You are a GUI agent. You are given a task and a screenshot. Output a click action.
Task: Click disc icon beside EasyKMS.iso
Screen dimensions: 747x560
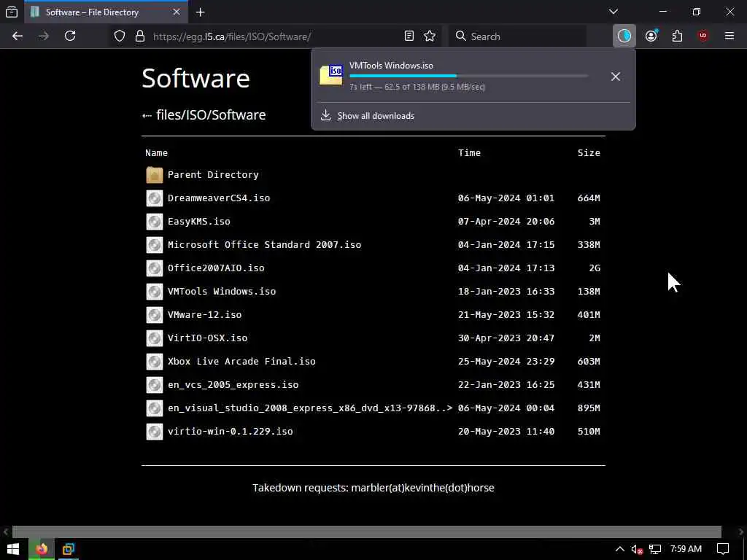tap(155, 222)
